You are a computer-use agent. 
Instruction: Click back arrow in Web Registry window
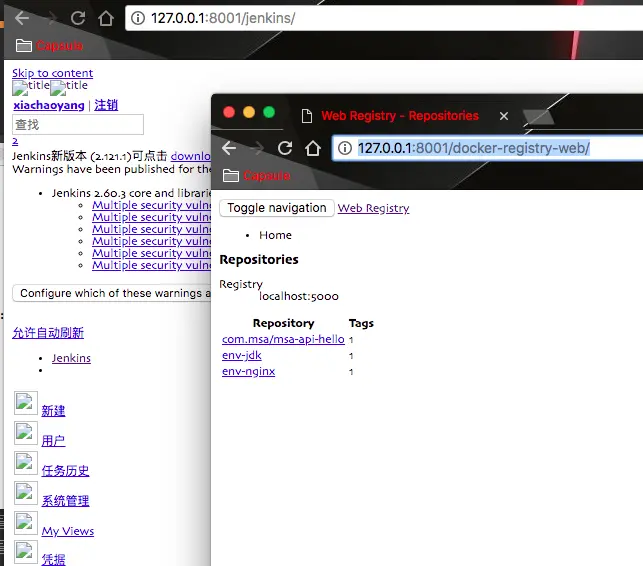pyautogui.click(x=229, y=148)
